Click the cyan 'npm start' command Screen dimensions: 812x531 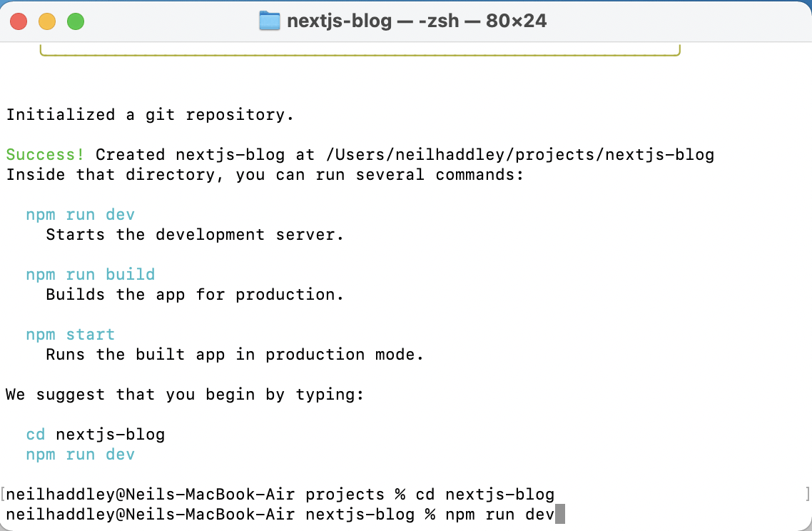(70, 334)
